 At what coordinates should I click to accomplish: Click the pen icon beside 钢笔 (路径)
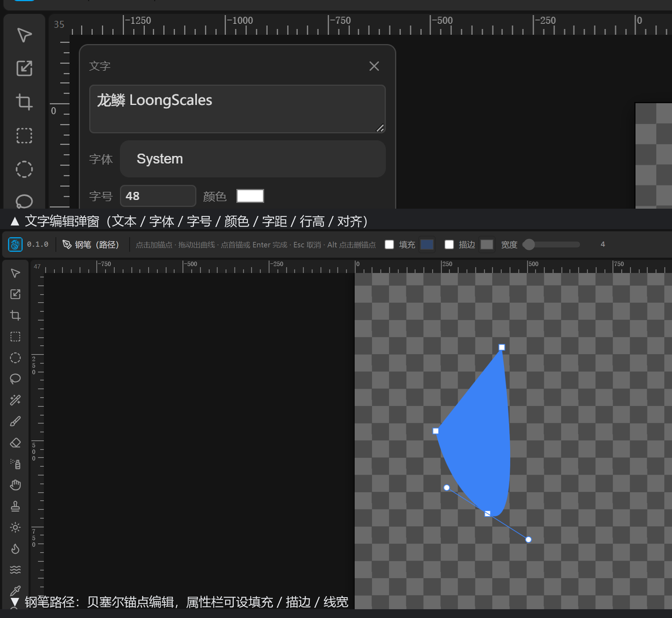[x=67, y=244]
